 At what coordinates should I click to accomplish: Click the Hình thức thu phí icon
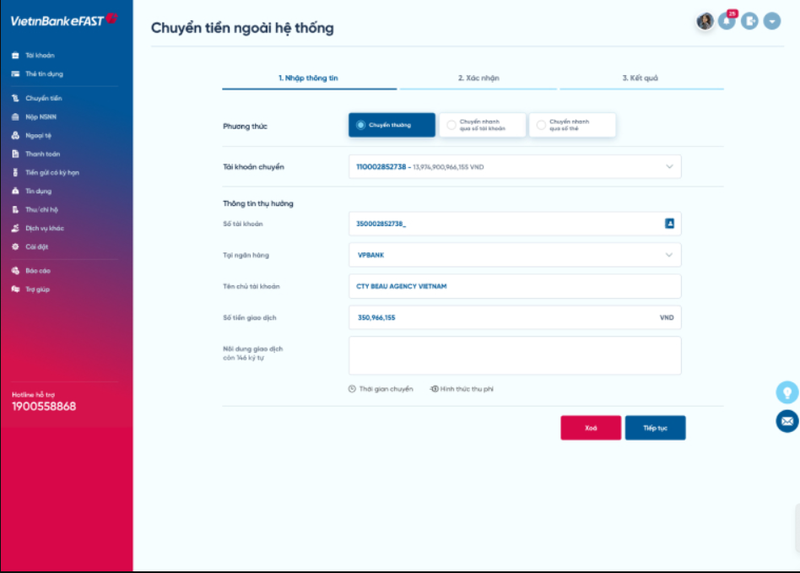click(x=434, y=389)
